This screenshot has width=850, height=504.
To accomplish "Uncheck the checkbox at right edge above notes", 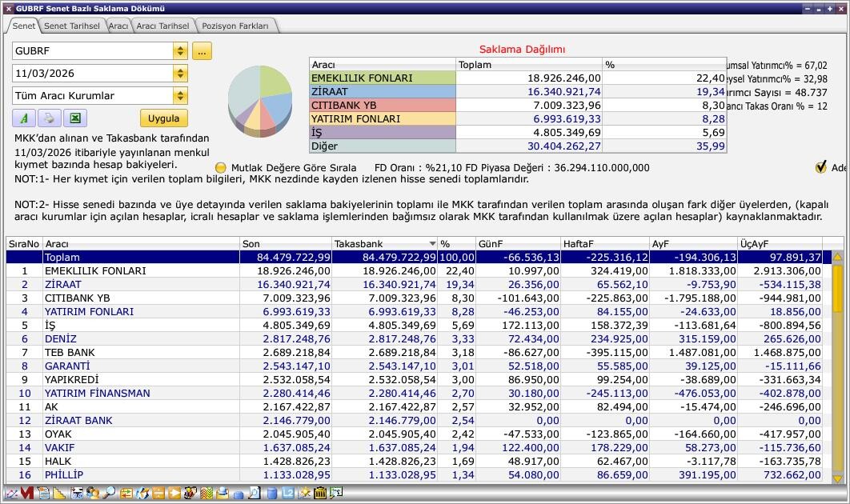I will pyautogui.click(x=820, y=167).
